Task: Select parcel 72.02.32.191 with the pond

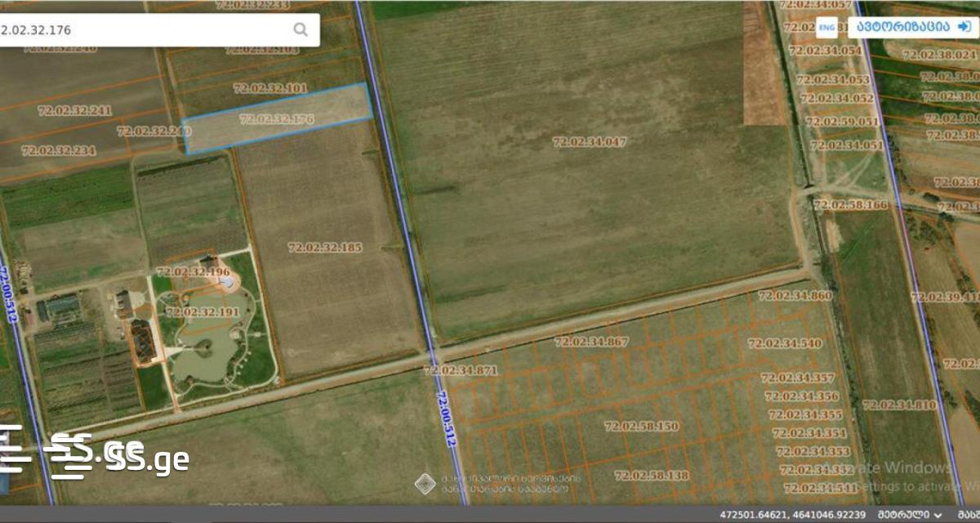Action: point(203,312)
